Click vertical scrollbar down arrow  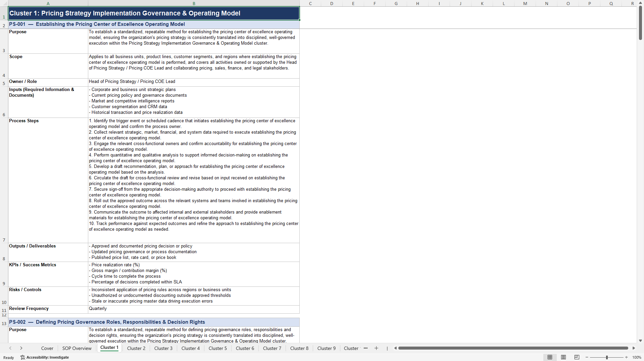point(640,341)
